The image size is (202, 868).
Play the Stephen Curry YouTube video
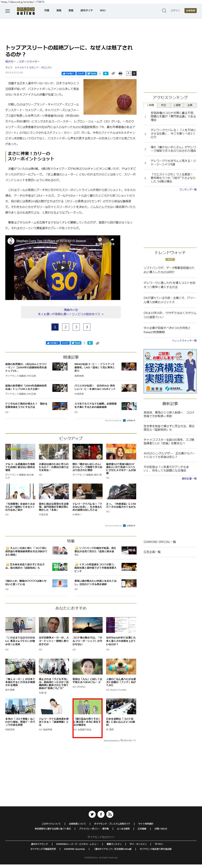[63, 267]
